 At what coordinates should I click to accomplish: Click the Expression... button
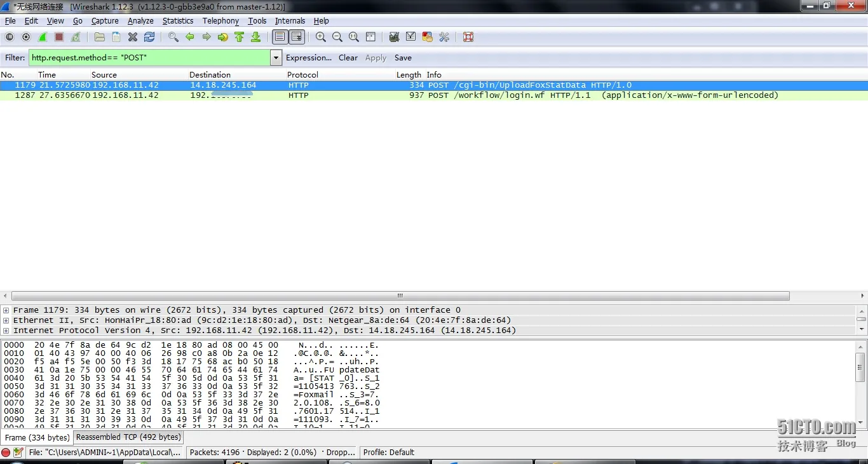[x=309, y=58]
